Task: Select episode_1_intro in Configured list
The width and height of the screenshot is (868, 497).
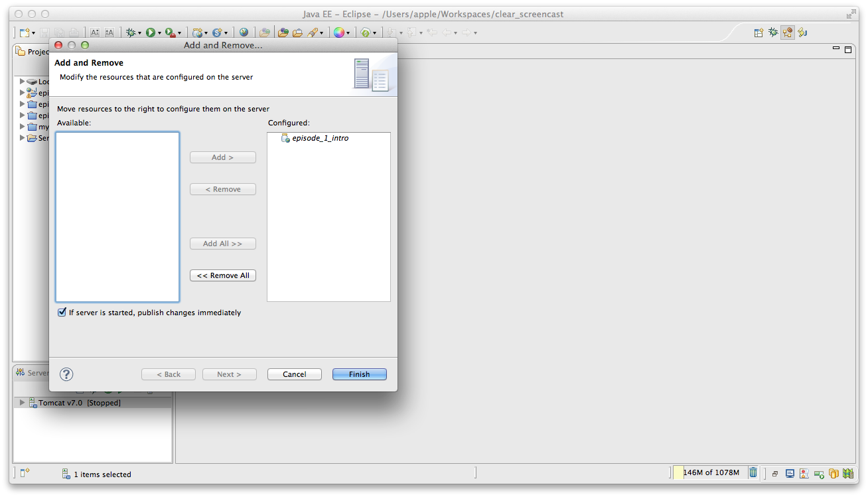Action: click(x=320, y=138)
